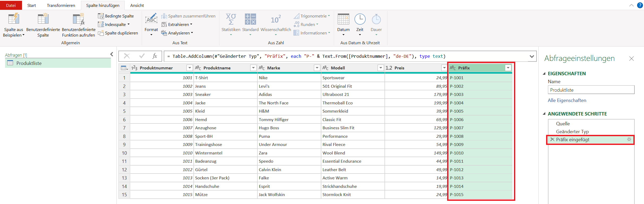Click Spalte aus Beispielen icon
Image resolution: width=644 pixels, height=204 pixels.
tap(14, 19)
